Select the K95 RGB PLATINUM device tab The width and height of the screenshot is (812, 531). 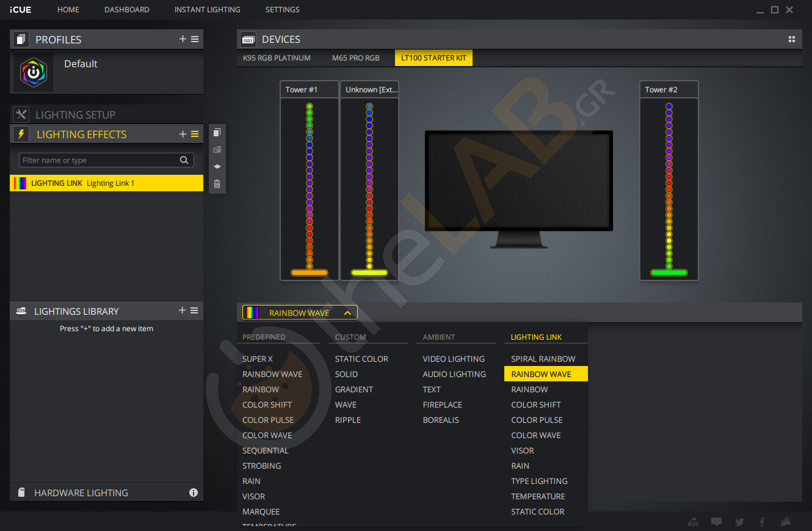coord(277,58)
